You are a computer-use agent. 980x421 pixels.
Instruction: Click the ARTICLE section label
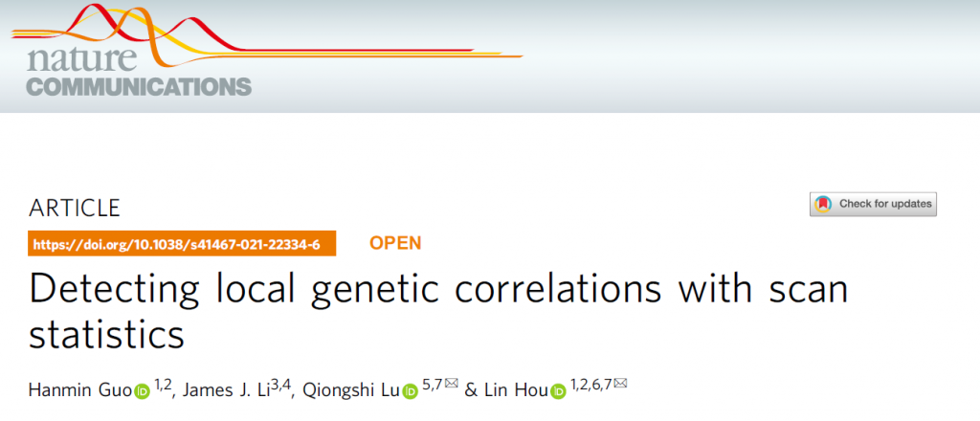75,208
